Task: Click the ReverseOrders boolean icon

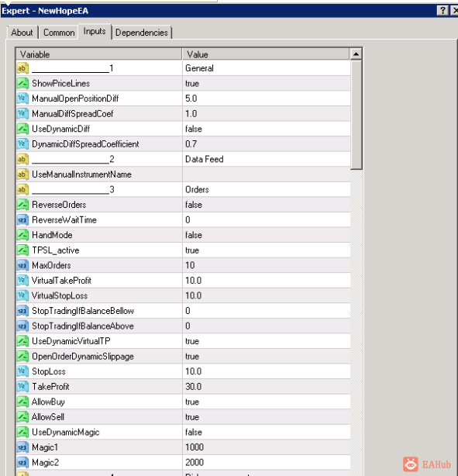Action: click(x=22, y=205)
